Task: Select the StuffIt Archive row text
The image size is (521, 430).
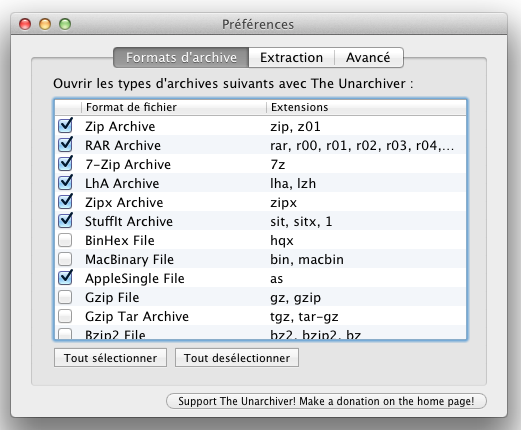Action: pyautogui.click(x=129, y=222)
